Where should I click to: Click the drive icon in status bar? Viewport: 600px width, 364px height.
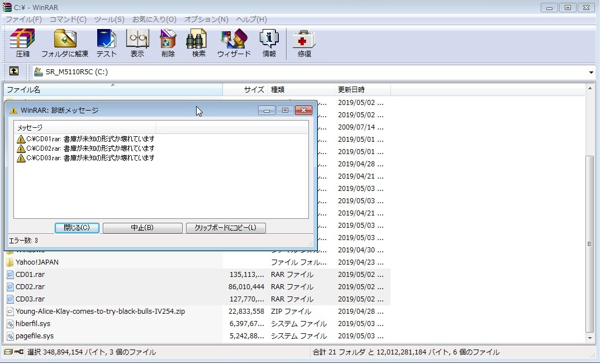coord(8,352)
